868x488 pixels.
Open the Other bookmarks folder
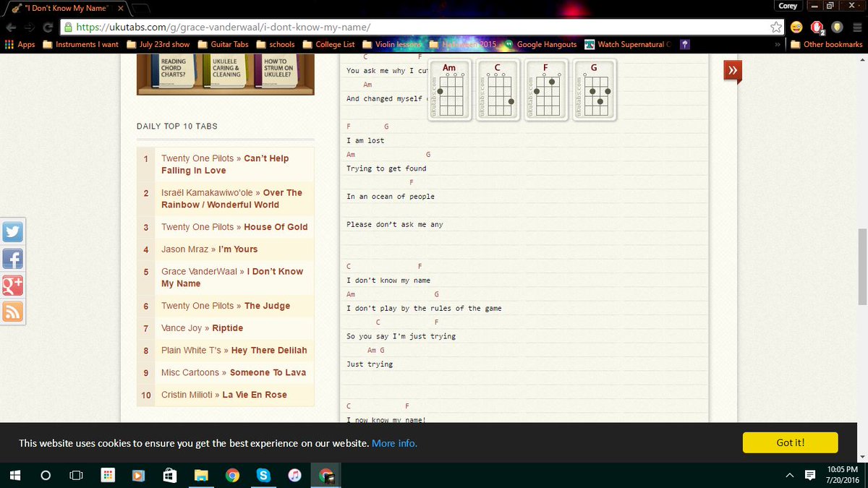[827, 44]
